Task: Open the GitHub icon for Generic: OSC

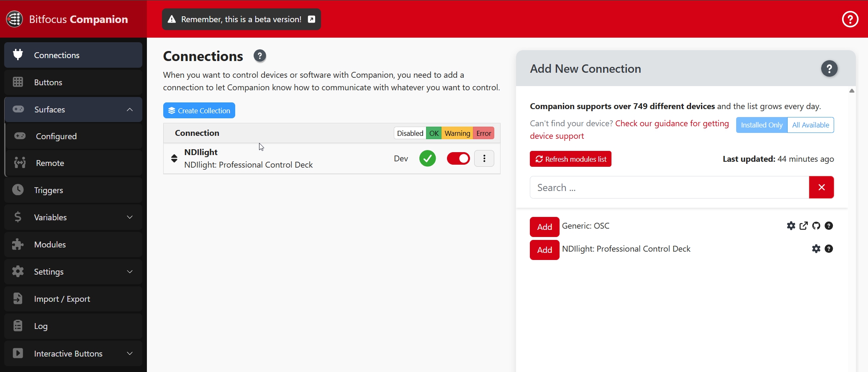Action: (816, 226)
